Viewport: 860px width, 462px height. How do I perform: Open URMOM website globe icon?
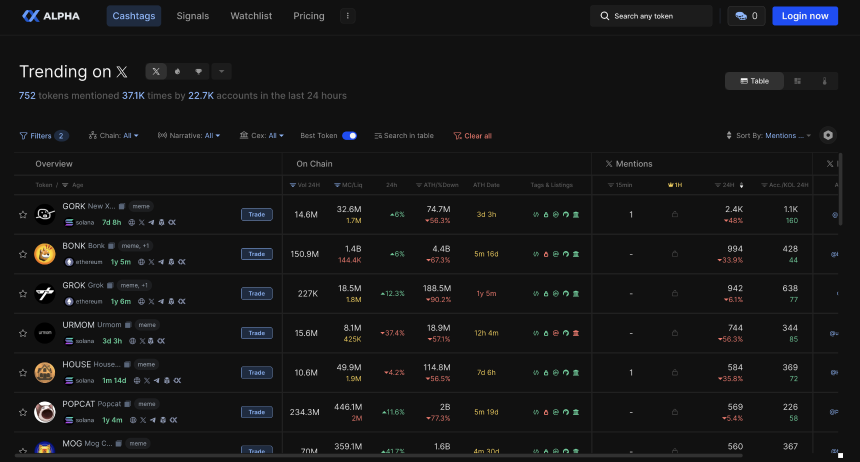(x=132, y=341)
